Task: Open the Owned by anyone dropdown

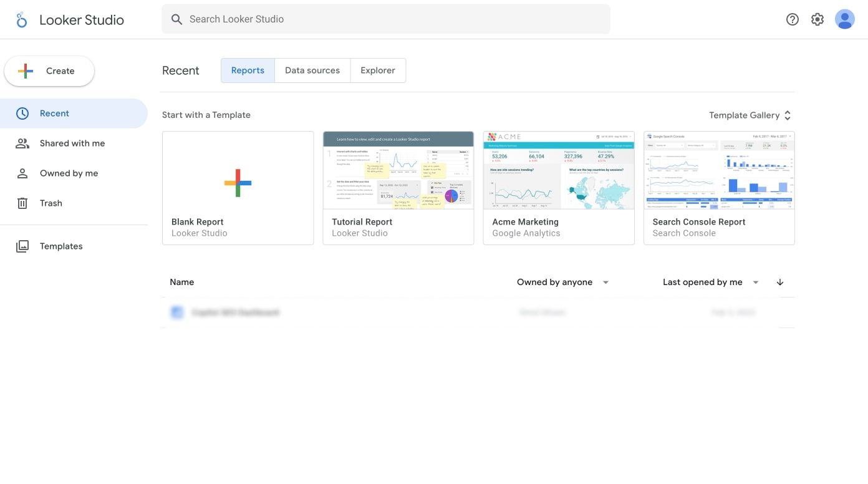Action: coord(562,283)
